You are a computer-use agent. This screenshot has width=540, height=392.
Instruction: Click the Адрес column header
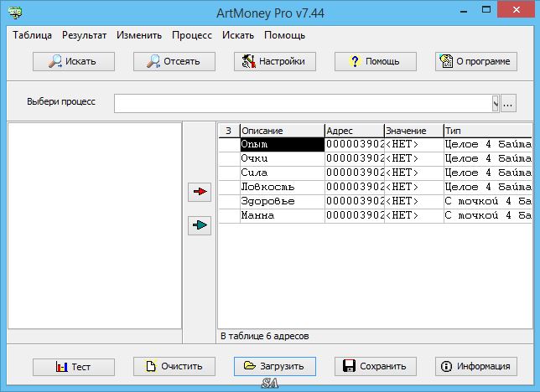pos(355,131)
